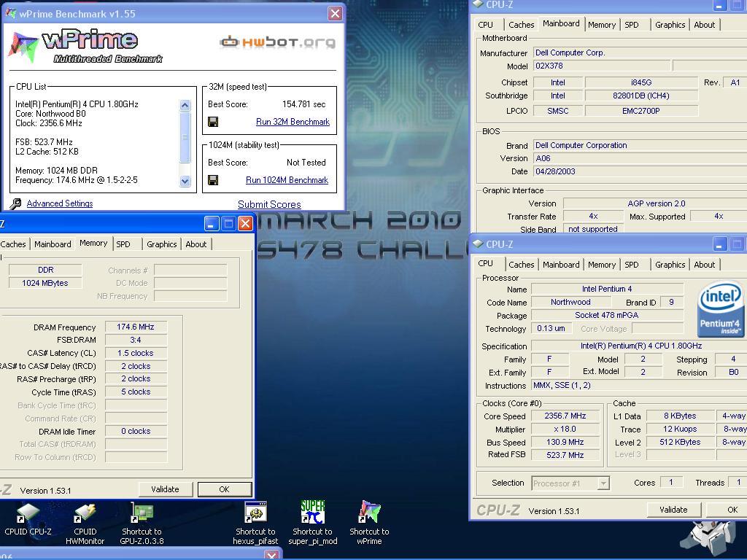Click the BIOS Date 04/28/2003 field
Viewport: 747px width, 560px height.
tap(640, 171)
